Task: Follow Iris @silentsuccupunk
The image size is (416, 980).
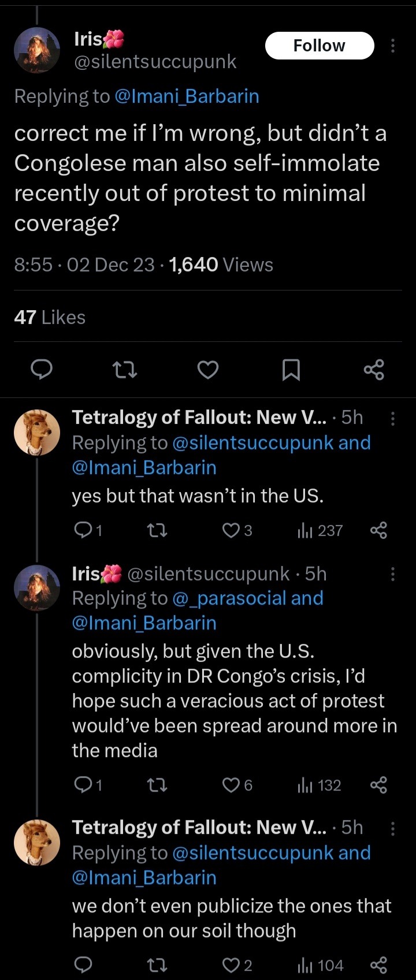Action: click(319, 46)
